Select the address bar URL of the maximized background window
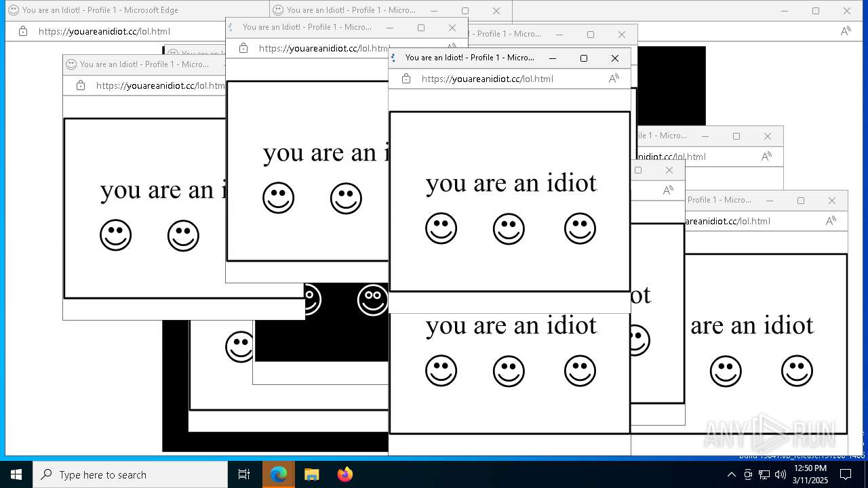Viewport: 868px width, 488px height. pyautogui.click(x=104, y=31)
